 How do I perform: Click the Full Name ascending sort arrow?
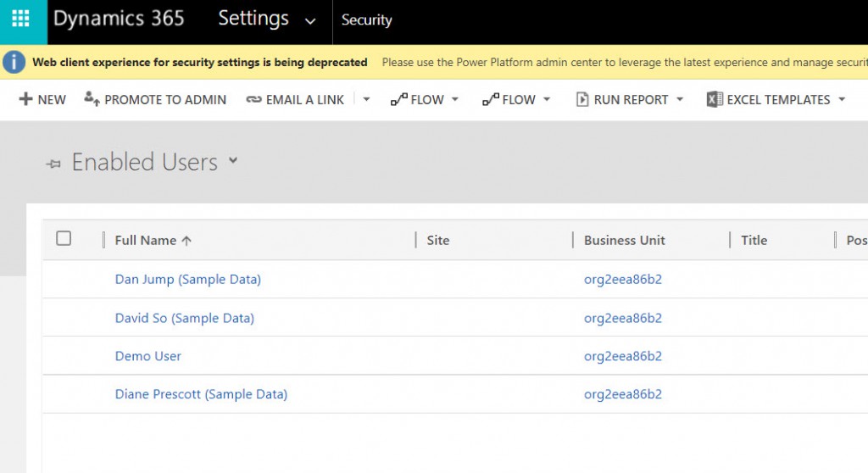[x=186, y=241]
